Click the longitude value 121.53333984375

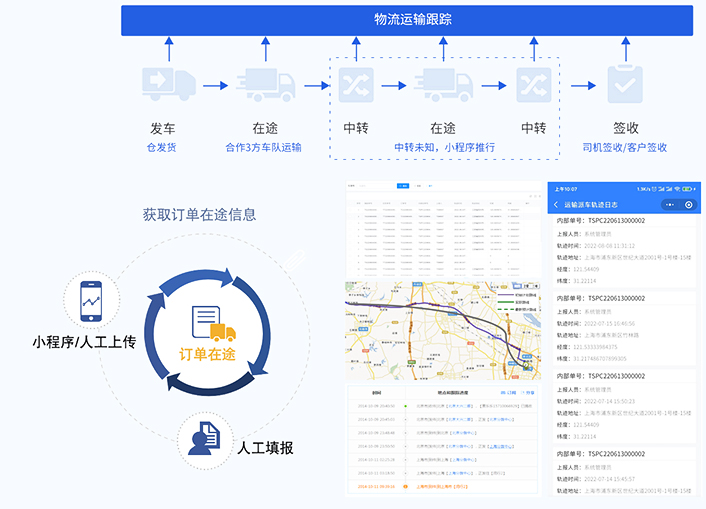click(x=595, y=347)
